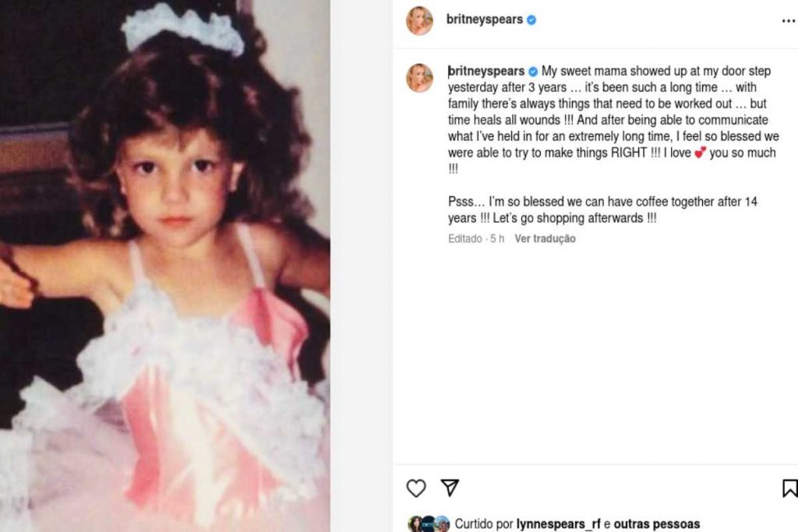Like the post with the heart icon
Image resolution: width=798 pixels, height=532 pixels.
click(x=416, y=488)
